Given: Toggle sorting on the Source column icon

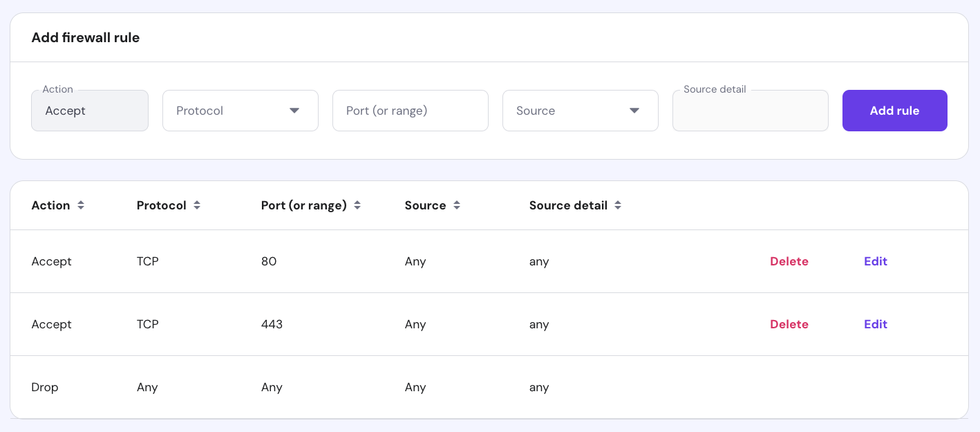Looking at the screenshot, I should [x=457, y=205].
